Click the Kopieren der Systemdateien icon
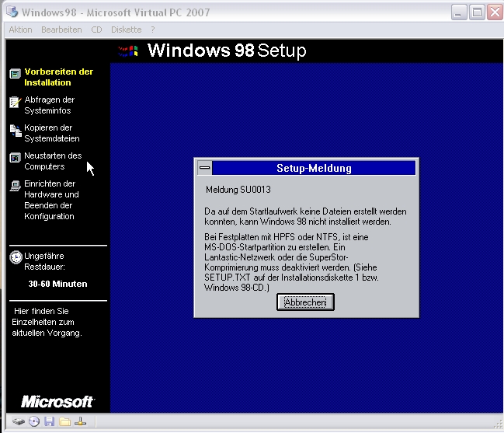The image size is (504, 433). point(15,131)
